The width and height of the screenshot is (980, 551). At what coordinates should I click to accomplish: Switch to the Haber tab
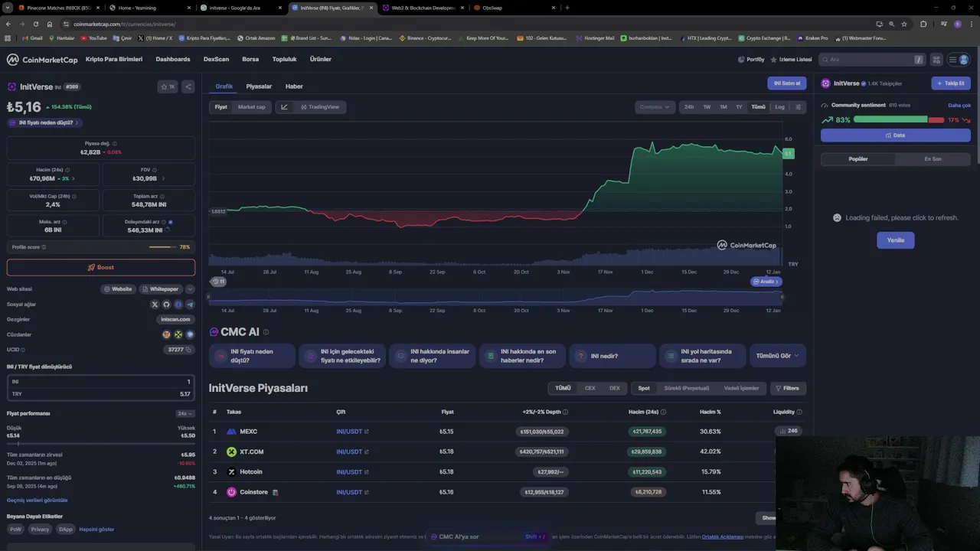click(294, 86)
